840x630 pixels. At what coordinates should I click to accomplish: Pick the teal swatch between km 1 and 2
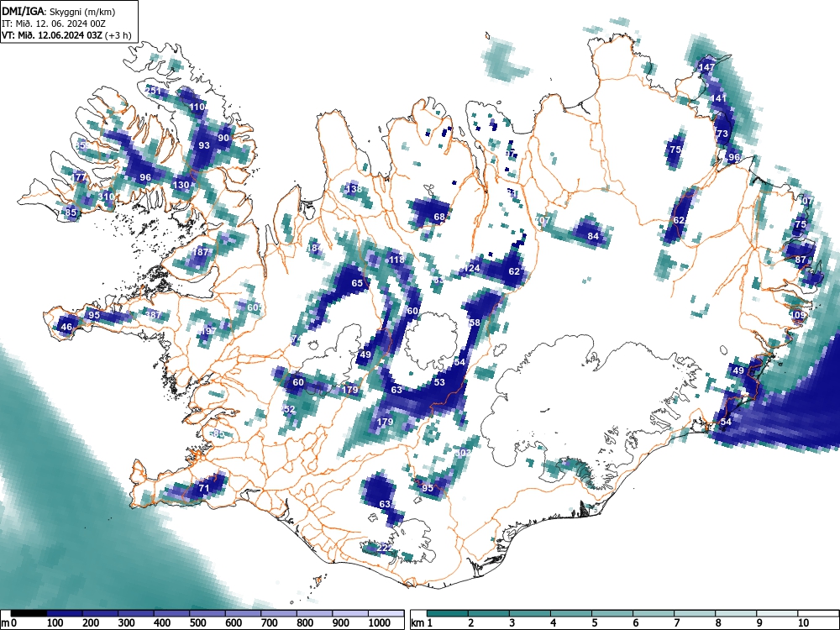448,613
